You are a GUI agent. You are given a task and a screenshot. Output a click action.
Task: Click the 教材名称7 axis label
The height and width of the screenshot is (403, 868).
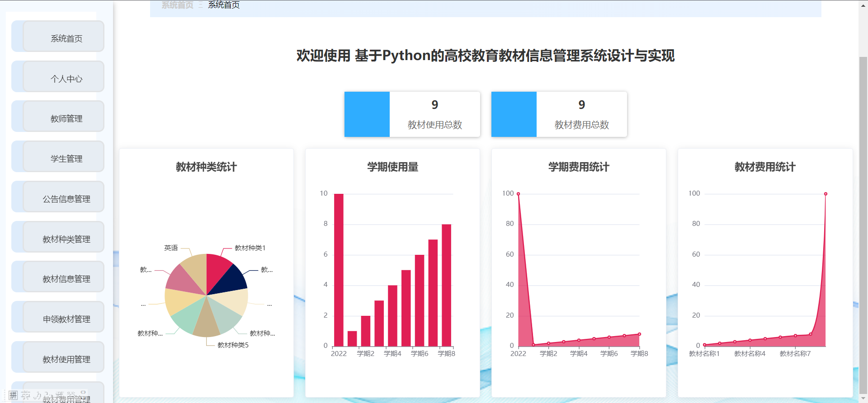[x=795, y=354]
